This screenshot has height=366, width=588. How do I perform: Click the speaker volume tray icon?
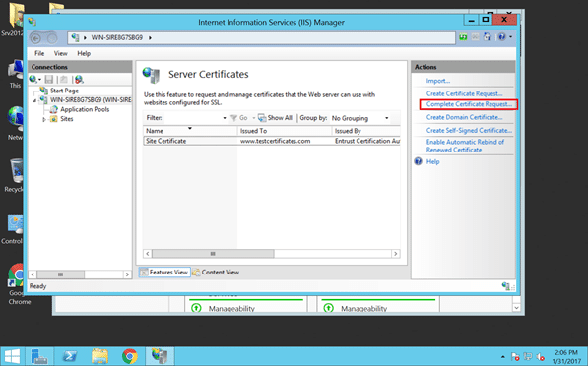point(540,356)
